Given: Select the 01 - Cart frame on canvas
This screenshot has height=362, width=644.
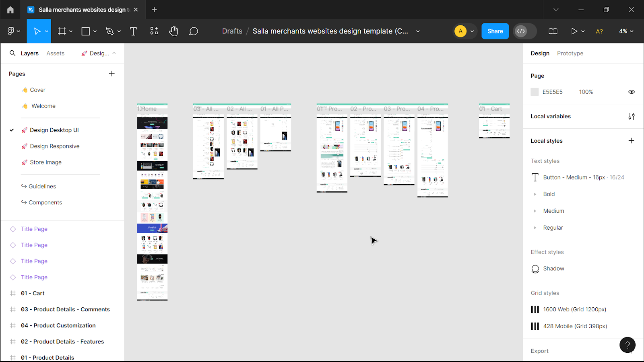Looking at the screenshot, I should [x=494, y=125].
